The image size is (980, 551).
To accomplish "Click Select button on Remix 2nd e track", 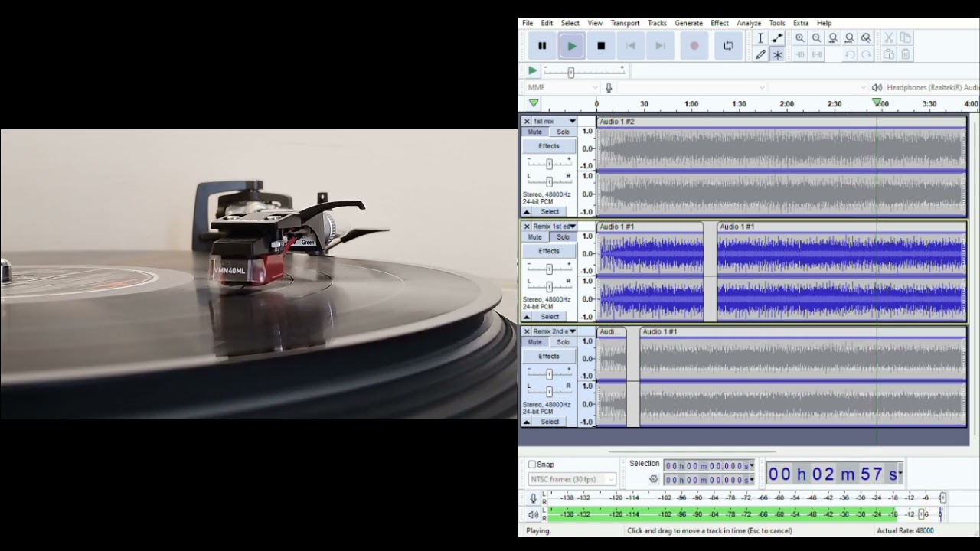I will point(550,422).
